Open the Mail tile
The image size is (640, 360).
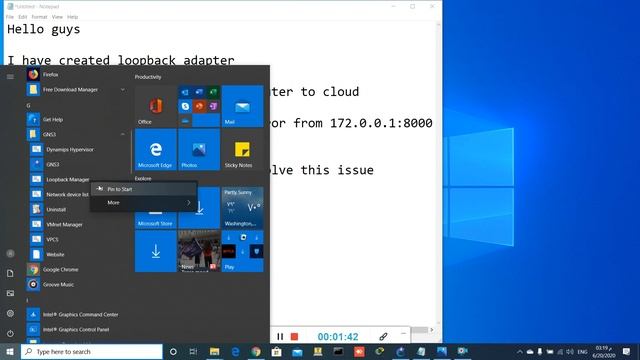(x=242, y=106)
